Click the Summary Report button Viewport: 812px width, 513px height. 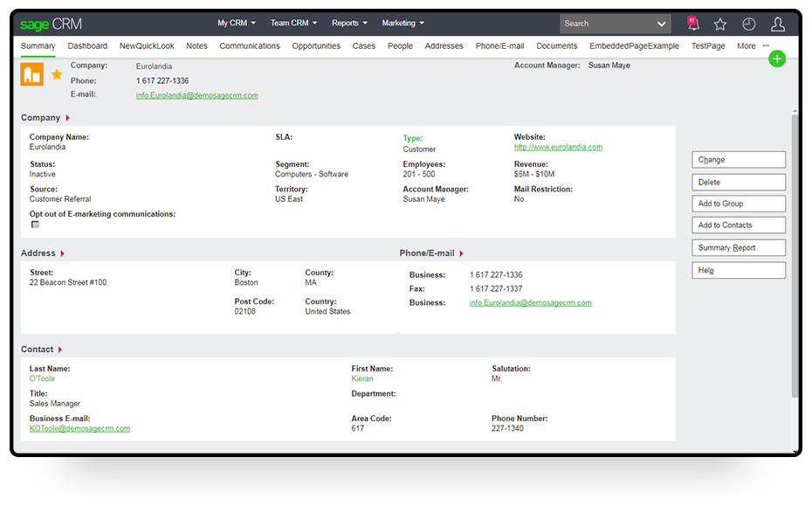click(x=739, y=247)
